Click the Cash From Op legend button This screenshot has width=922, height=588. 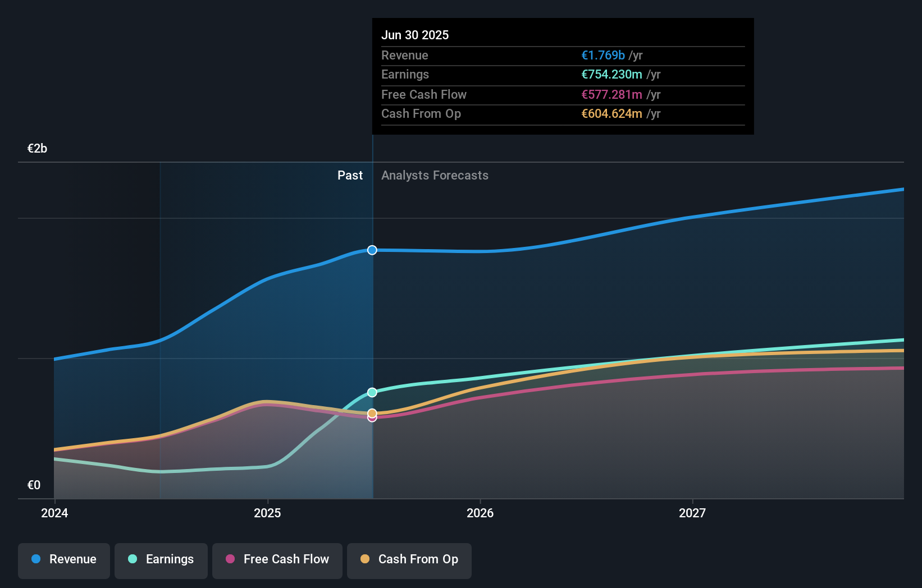click(x=409, y=561)
